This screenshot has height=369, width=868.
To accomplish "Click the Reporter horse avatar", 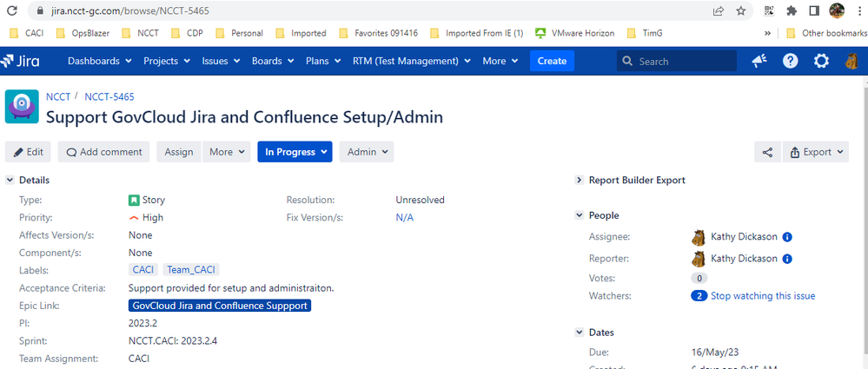I will tap(698, 259).
